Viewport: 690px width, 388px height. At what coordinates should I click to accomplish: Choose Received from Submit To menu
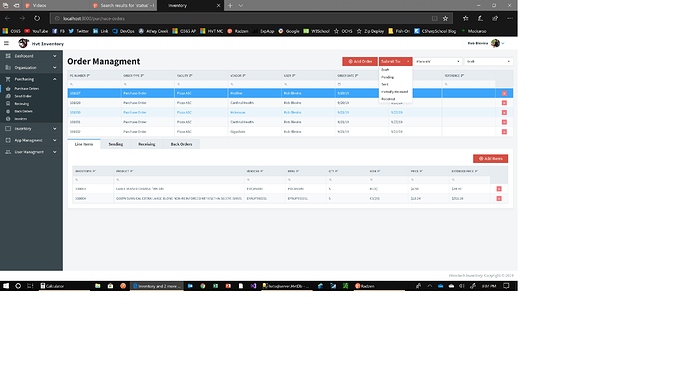pos(388,99)
